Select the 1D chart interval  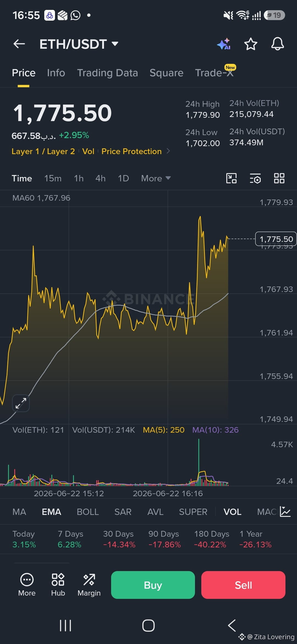pos(123,178)
